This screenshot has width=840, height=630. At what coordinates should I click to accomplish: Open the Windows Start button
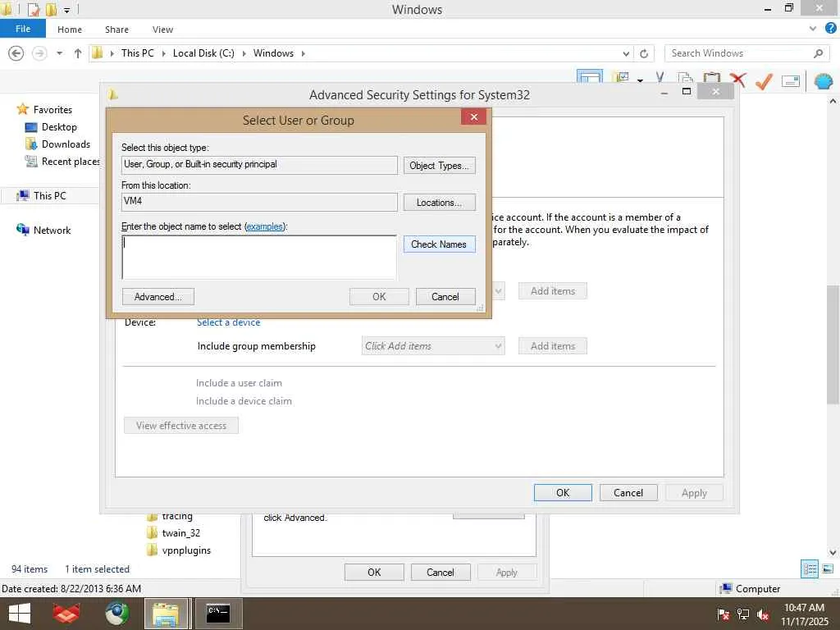click(20, 614)
